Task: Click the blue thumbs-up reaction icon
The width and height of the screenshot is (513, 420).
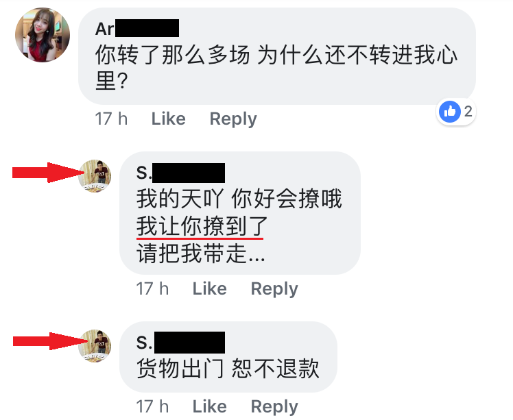Action: coord(450,112)
